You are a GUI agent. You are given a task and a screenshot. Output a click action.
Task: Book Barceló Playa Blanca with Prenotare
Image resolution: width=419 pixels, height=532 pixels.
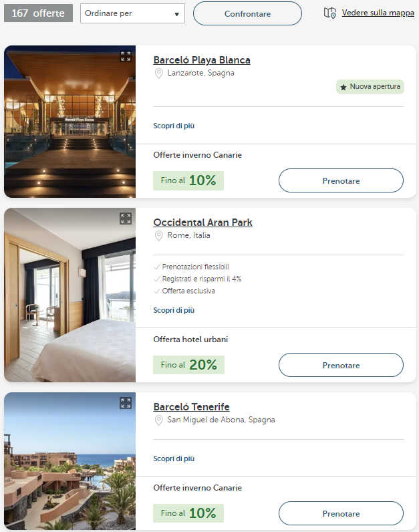tap(341, 181)
